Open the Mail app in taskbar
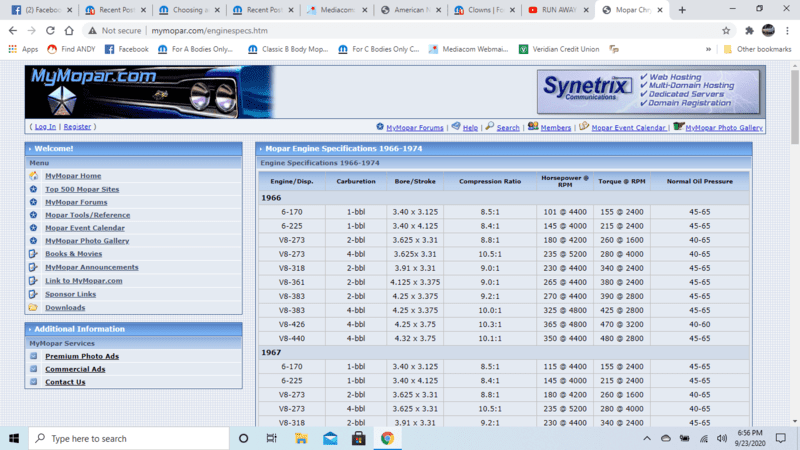 329,438
